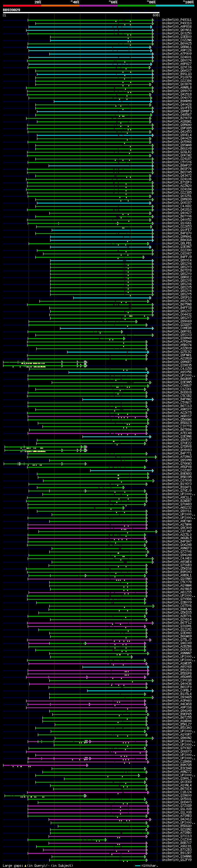Click the orange ~40% identity legend bar
197x868 pixels.
pos(60,6)
